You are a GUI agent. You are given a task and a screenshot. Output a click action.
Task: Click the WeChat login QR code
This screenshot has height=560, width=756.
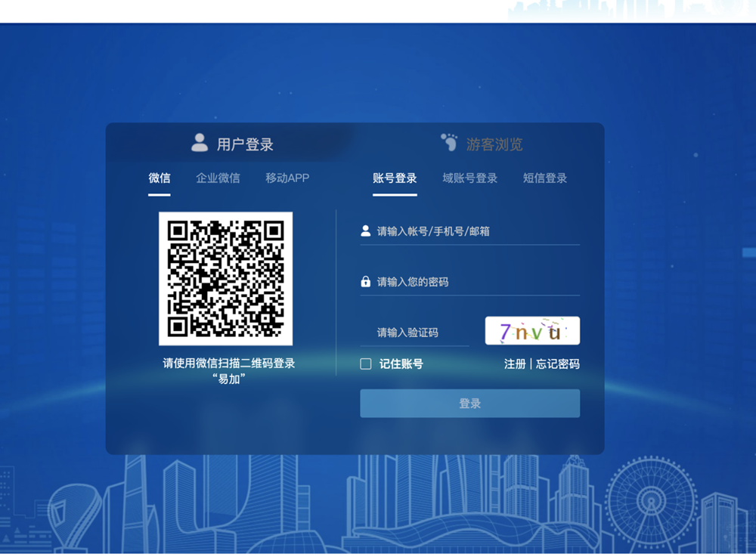point(225,278)
